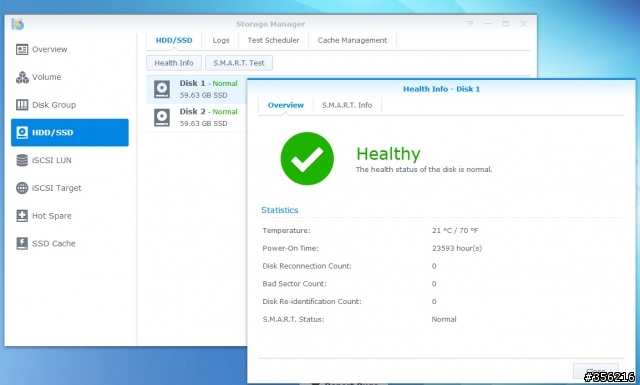Click the Disk Group icon
Image resolution: width=640 pixels, height=385 pixels.
pyautogui.click(x=22, y=105)
